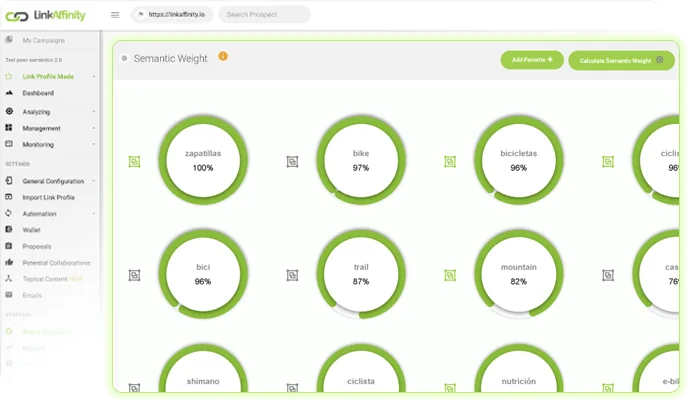Click the selector icon beside bike
Viewport: 689px width, 402px height.
coord(292,161)
